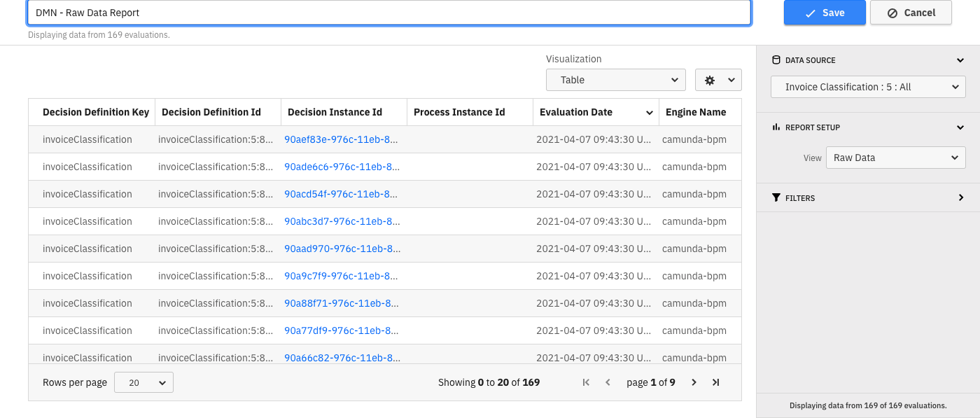Image resolution: width=980 pixels, height=418 pixels.
Task: Collapse the Data Source section
Action: pos(960,60)
